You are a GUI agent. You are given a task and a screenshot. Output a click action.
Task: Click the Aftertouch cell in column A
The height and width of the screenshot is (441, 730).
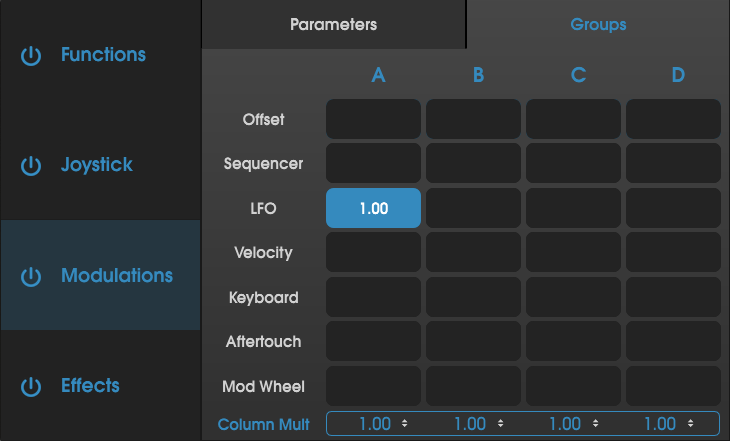click(x=373, y=341)
